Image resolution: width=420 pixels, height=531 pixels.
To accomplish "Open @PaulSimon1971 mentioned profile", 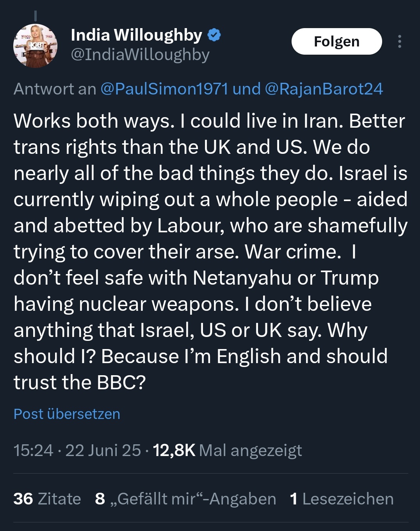I will 164,89.
